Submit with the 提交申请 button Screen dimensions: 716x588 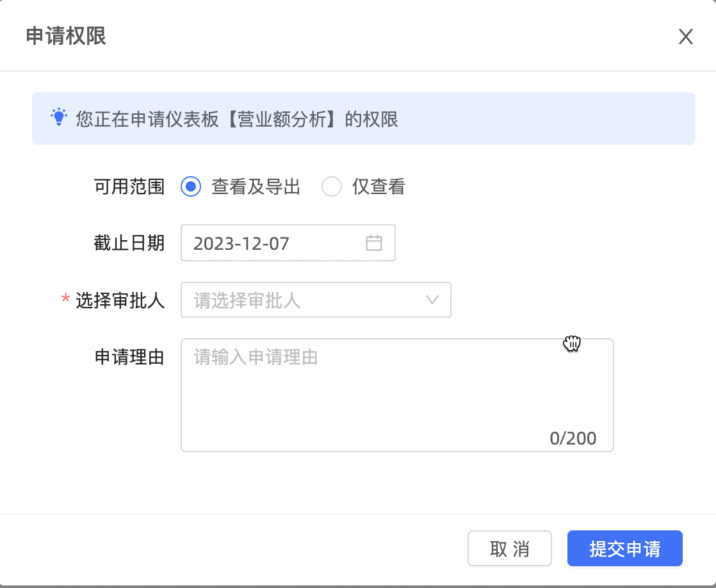pos(624,548)
